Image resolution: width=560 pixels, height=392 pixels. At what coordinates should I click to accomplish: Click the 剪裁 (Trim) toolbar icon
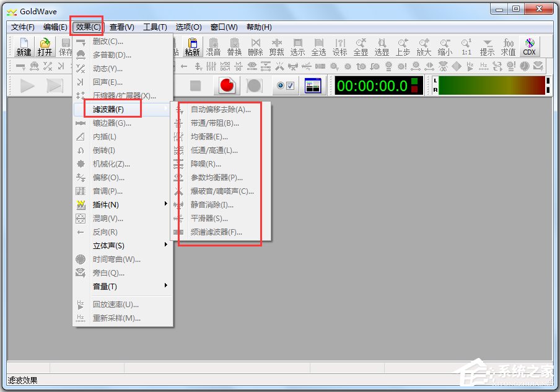click(x=277, y=47)
